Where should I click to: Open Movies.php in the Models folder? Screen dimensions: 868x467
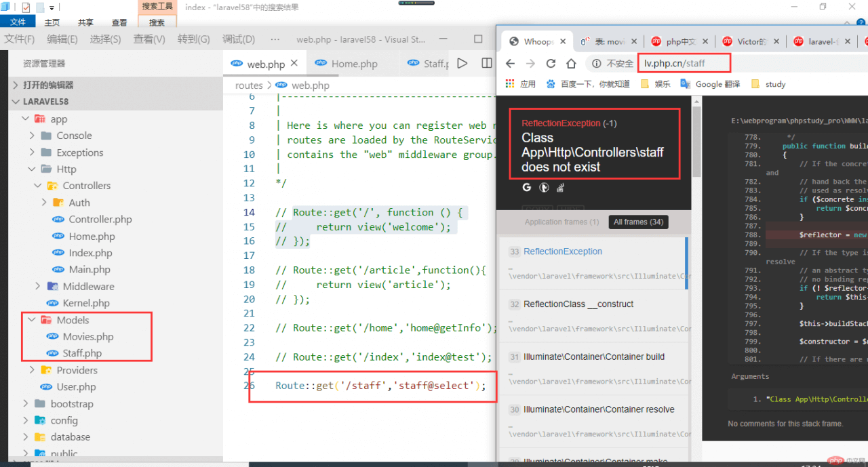coord(88,337)
